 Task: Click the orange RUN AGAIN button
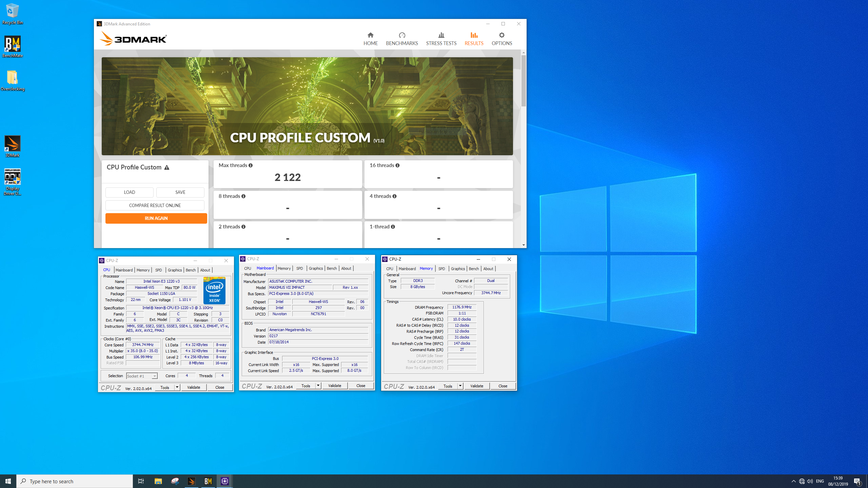tap(156, 218)
